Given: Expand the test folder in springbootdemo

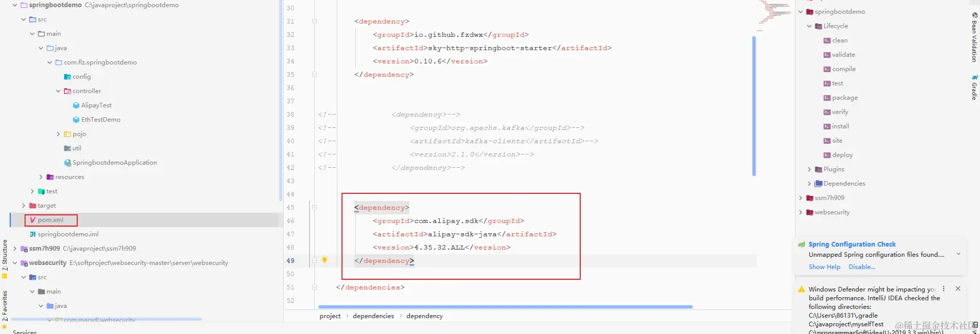Looking at the screenshot, I should (x=32, y=191).
